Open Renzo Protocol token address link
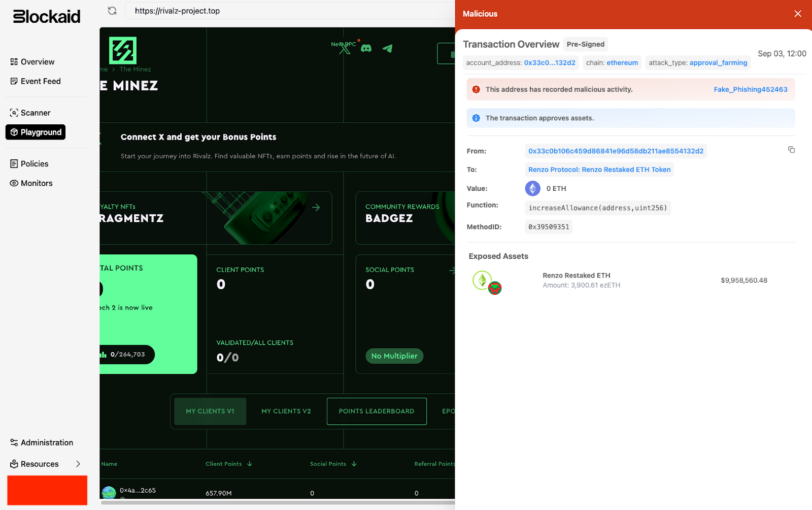Image resolution: width=812 pixels, height=510 pixels. (x=599, y=169)
